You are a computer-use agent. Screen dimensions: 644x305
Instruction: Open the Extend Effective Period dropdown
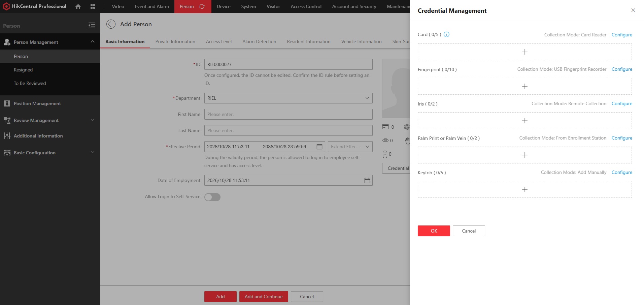350,147
